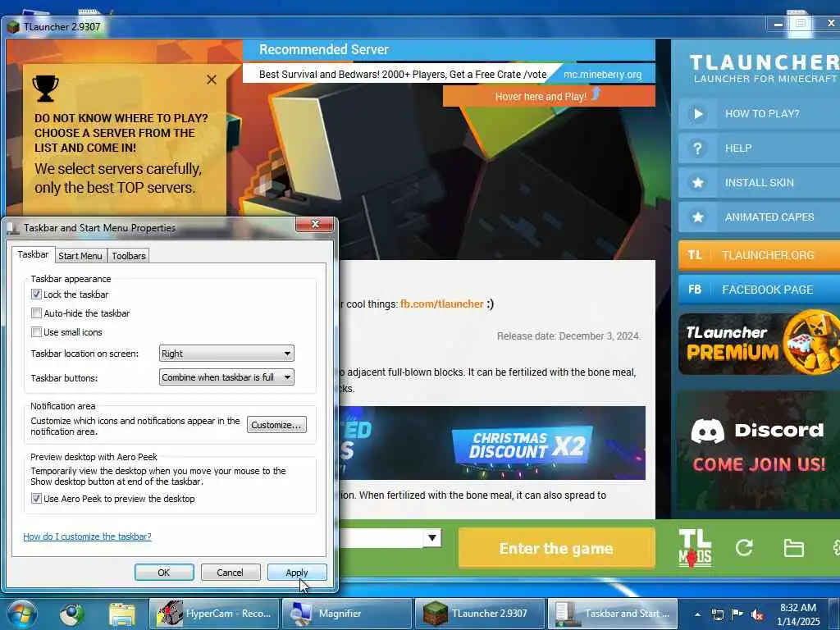The width and height of the screenshot is (840, 630).
Task: Open TLauncher Mods (TL MODS) icon
Action: click(695, 548)
